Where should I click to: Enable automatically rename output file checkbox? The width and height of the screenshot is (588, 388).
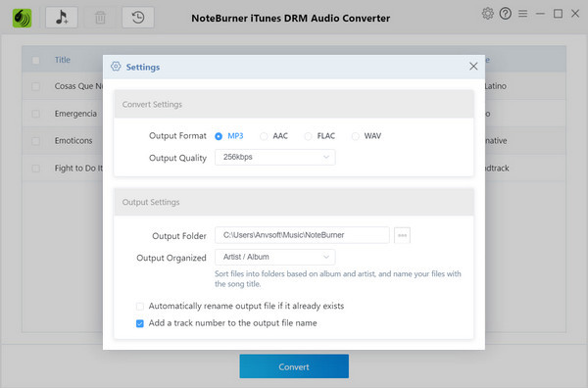pos(140,307)
